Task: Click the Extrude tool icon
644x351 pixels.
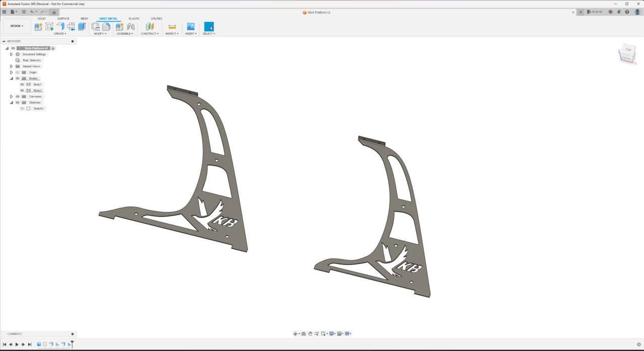Action: click(82, 27)
